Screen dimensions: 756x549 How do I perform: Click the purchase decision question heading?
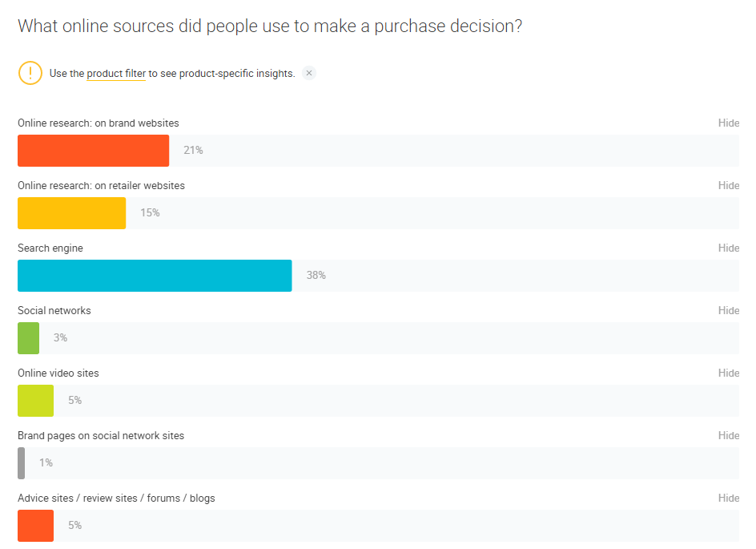pyautogui.click(x=270, y=26)
